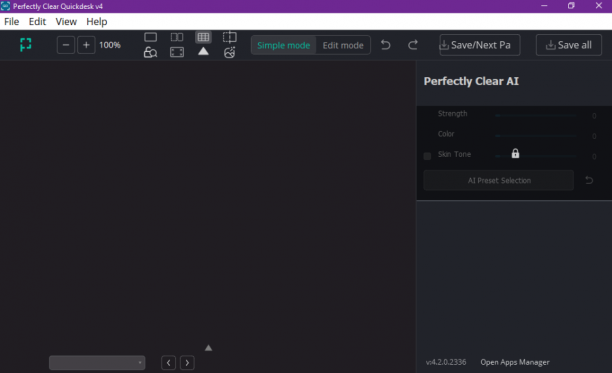Open the File menu
This screenshot has height=373, width=612.
point(12,22)
